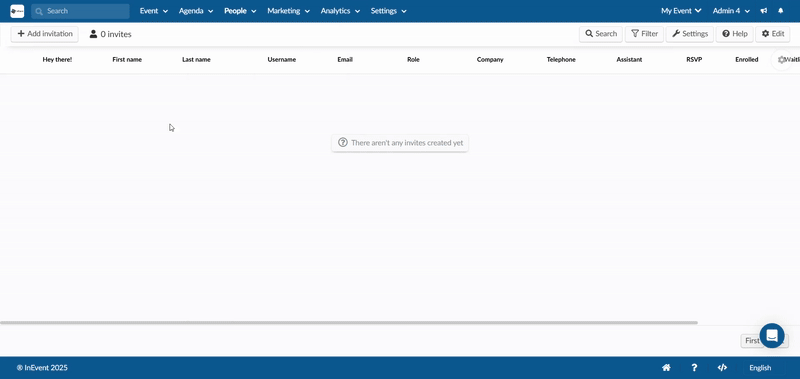
Task: Focus the top Search input field
Action: [81, 11]
